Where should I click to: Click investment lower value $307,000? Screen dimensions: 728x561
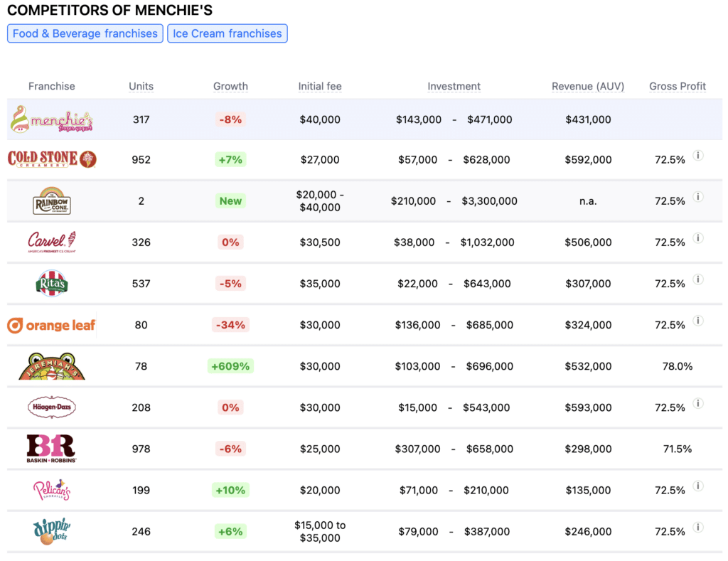[x=417, y=449]
